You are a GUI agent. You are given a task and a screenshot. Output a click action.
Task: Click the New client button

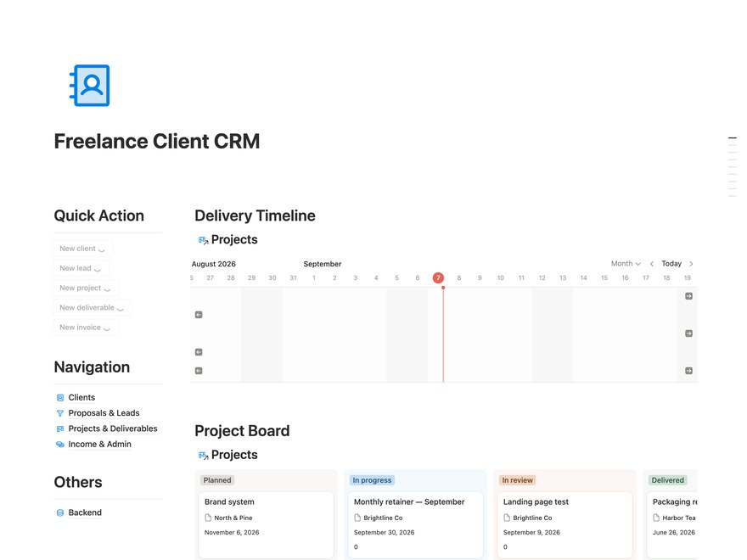(x=83, y=249)
